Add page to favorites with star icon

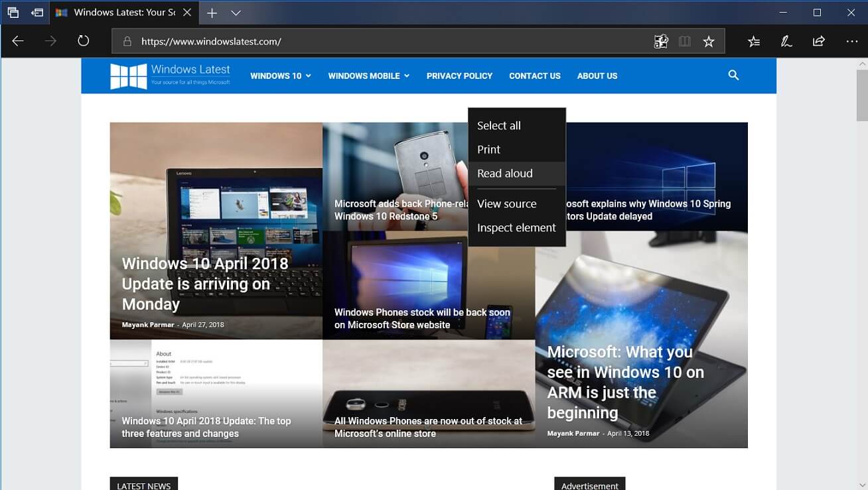[x=709, y=41]
